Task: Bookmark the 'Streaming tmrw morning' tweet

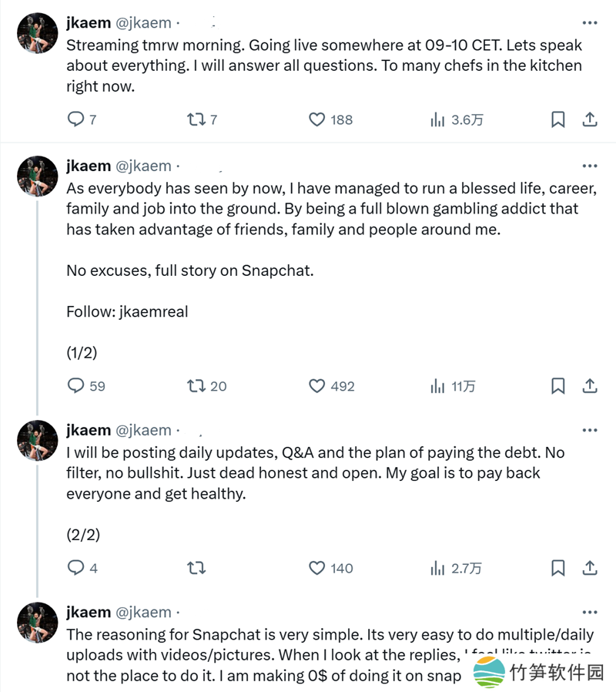Action: [558, 119]
